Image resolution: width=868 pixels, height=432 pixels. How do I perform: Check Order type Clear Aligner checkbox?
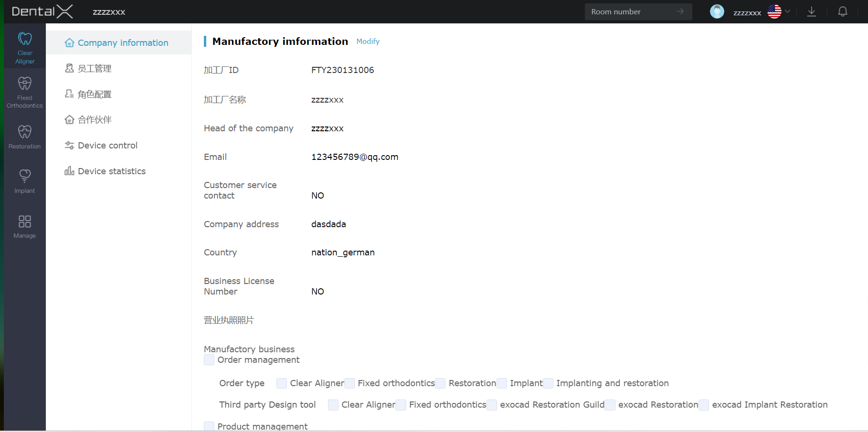(282, 383)
